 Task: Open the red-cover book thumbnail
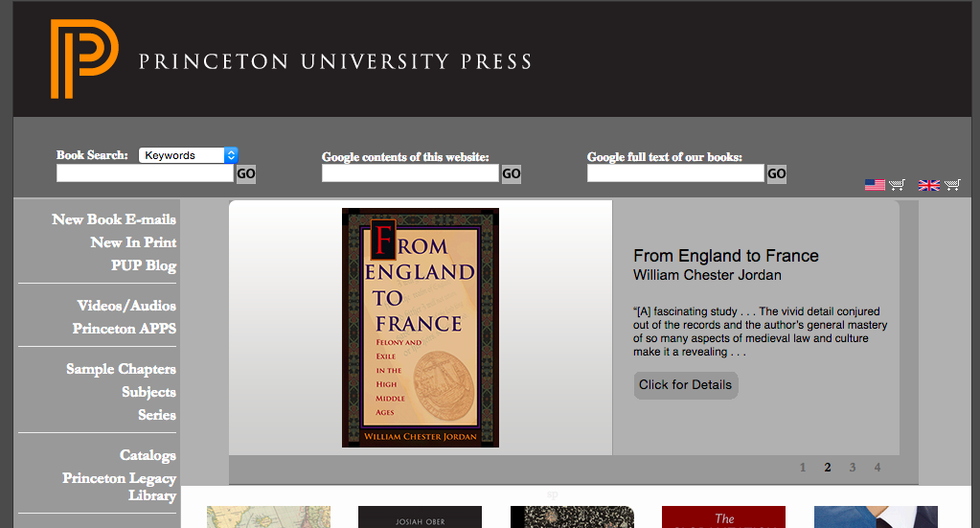[x=724, y=517]
